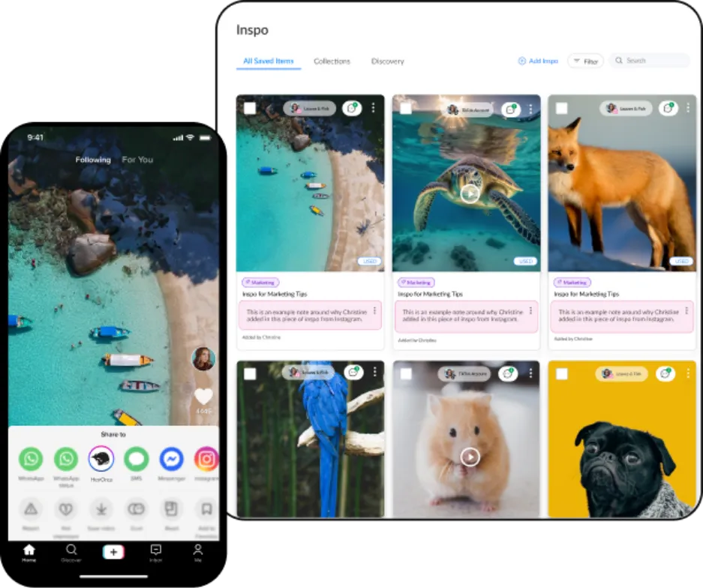Open the Inbox from the bottom navigation
703x588 pixels.
tap(155, 550)
